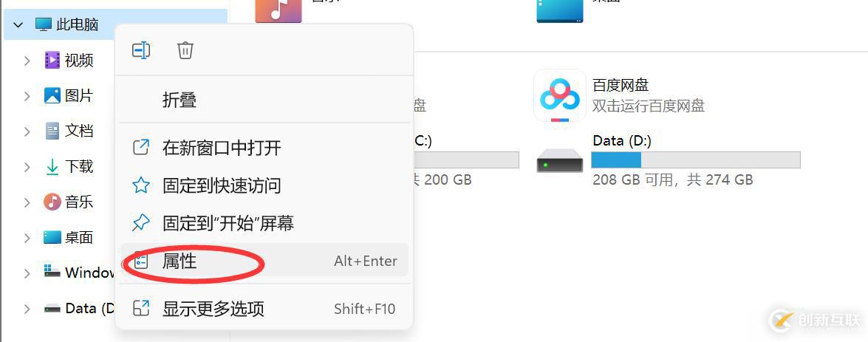This screenshot has height=342, width=868.
Task: Expand the 桌面 folder chevron
Action: coord(27,238)
